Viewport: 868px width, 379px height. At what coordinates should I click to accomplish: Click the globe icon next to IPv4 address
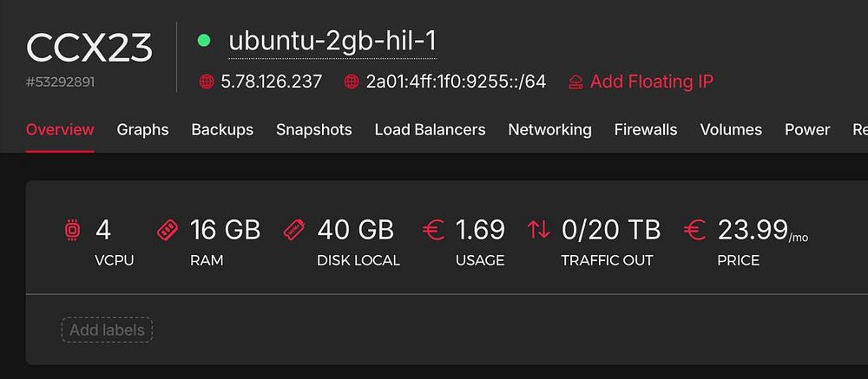(207, 82)
